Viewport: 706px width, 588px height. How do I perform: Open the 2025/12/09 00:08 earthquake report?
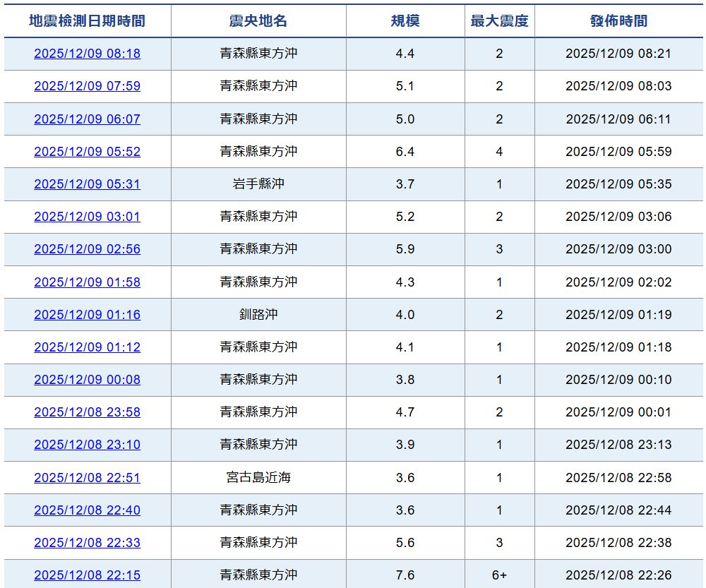(x=88, y=379)
